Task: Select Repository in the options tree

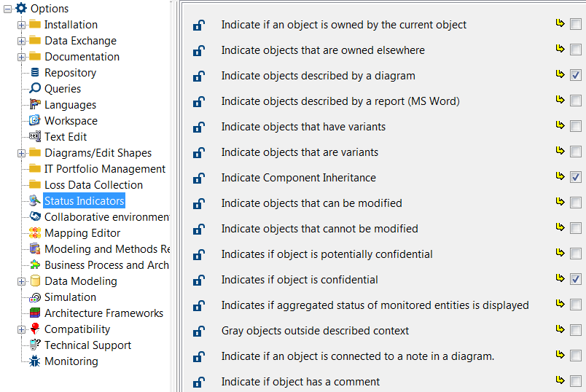Action: (70, 73)
